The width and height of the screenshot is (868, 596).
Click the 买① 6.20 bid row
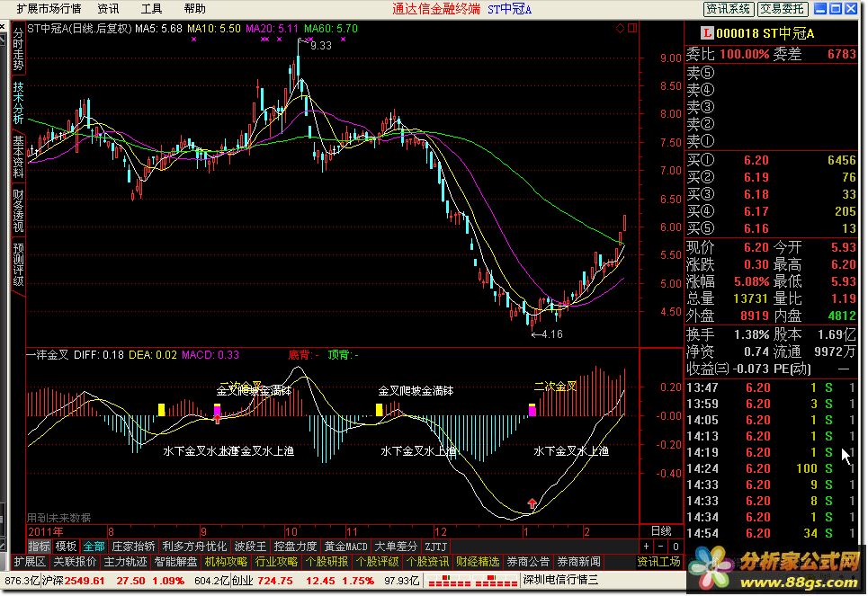pyautogui.click(x=771, y=161)
